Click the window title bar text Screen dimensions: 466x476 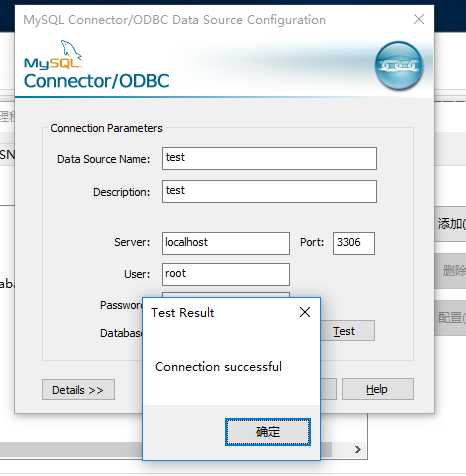click(x=174, y=20)
